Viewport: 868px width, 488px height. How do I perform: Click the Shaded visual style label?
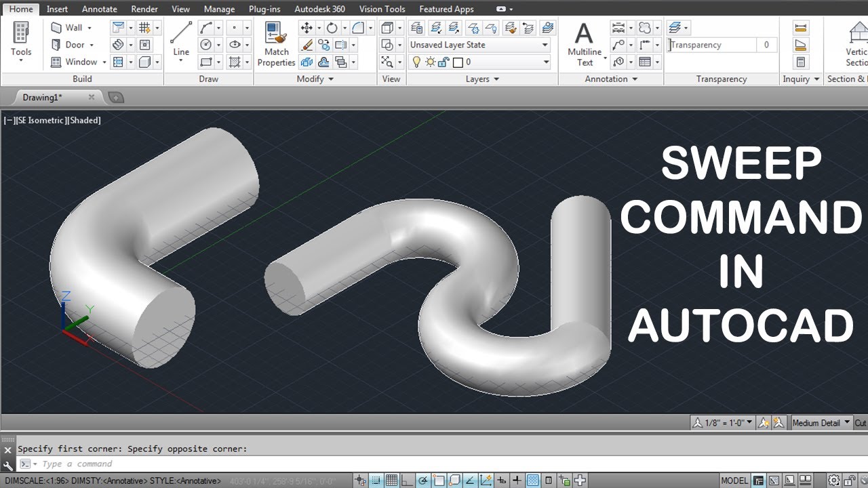click(85, 120)
